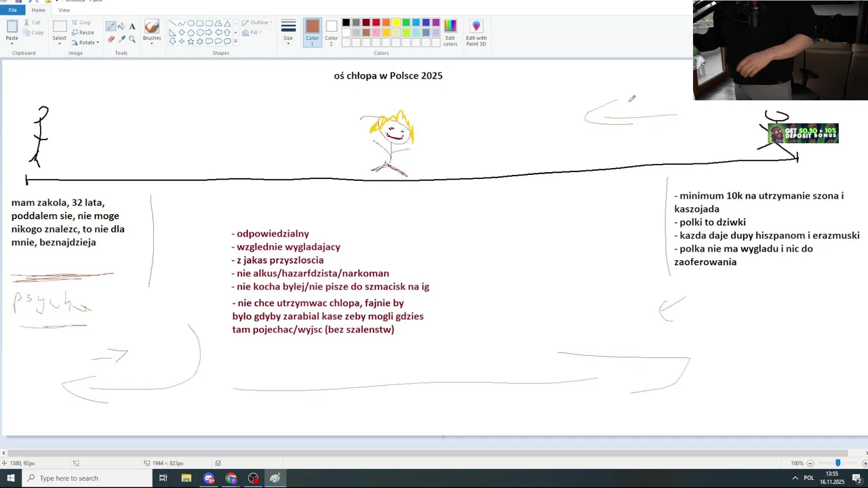Choose the black color swatch
The height and width of the screenshot is (488, 868).
[346, 23]
